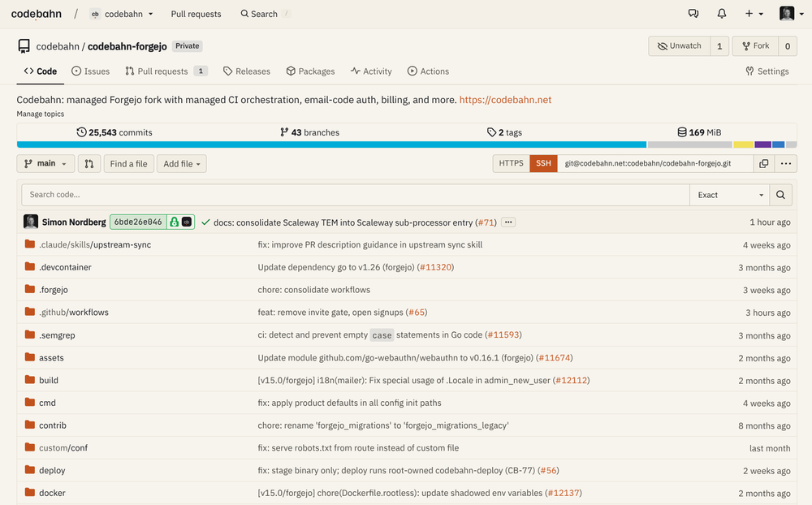Image resolution: width=812 pixels, height=505 pixels.
Task: Open the Actions tab
Action: [428, 71]
